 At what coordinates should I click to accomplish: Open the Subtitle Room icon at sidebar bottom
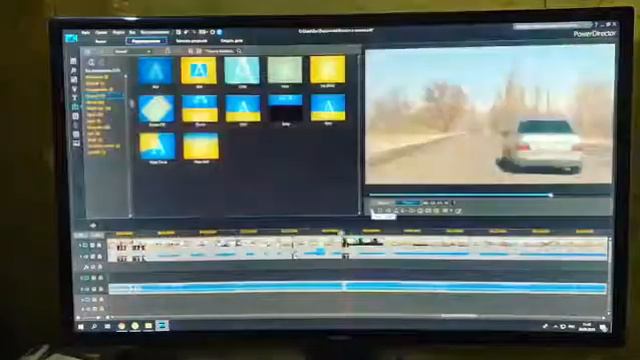(76, 143)
